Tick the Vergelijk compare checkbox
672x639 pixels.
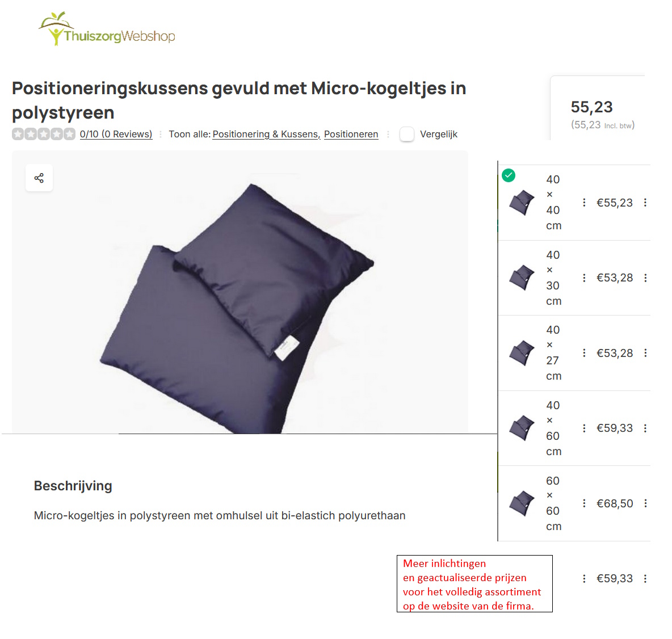[x=407, y=134]
